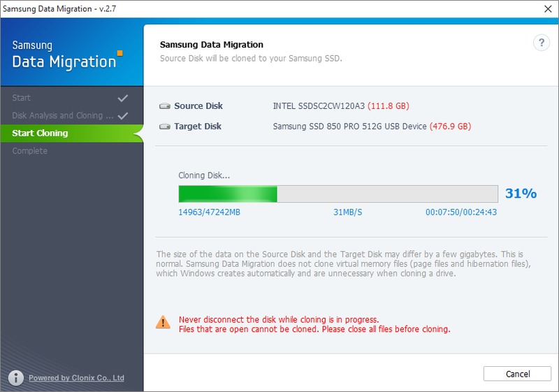Click the 31MB/S transfer speed text
This screenshot has width=559, height=392.
point(347,212)
